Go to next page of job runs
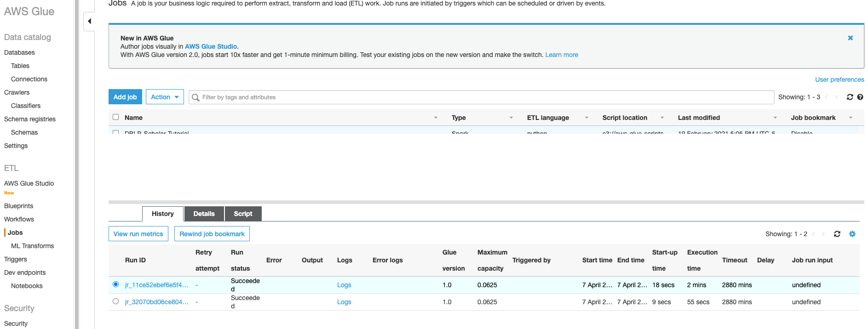Viewport: 868px width, 329px height. [x=823, y=234]
